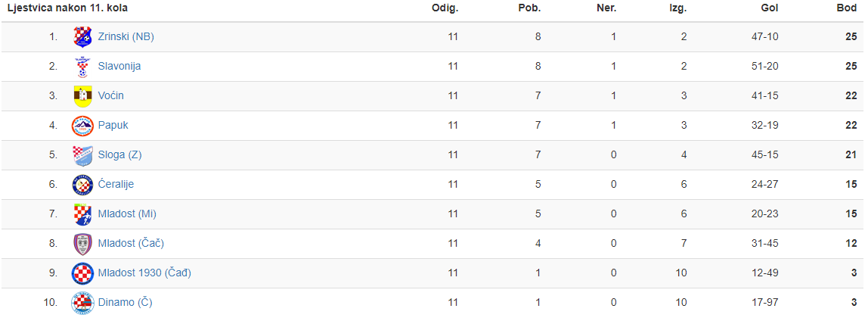Open the Zrinski (NB) team link
The height and width of the screenshot is (321, 868).
click(126, 36)
